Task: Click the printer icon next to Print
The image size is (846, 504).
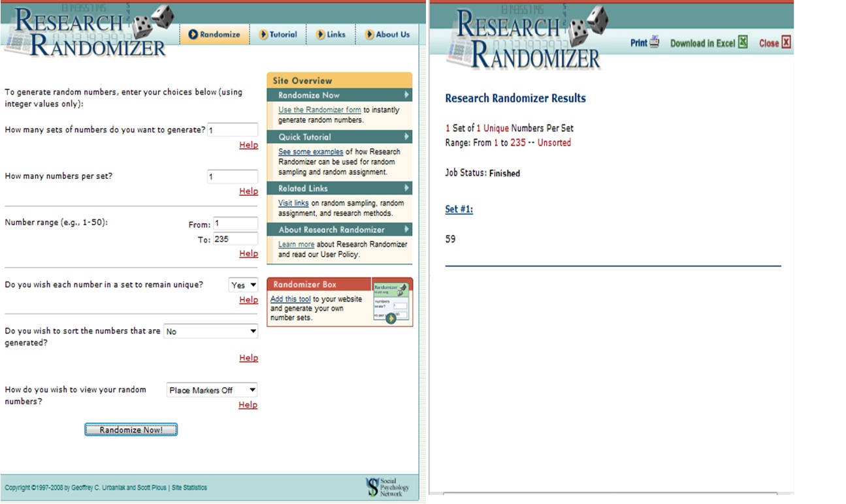Action: [x=655, y=42]
